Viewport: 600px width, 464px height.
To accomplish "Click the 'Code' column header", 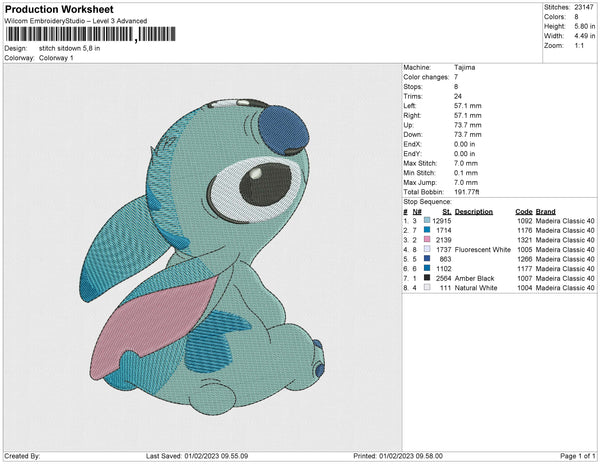I will [524, 212].
